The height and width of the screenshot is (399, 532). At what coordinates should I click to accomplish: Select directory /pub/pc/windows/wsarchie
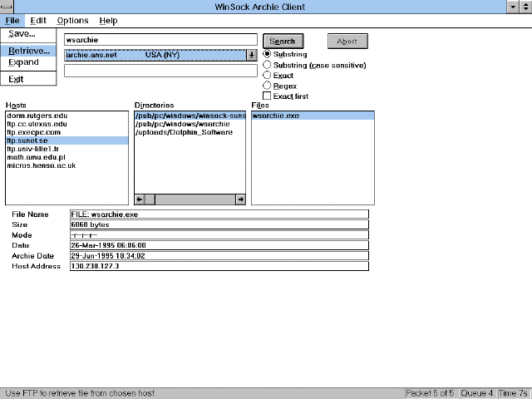coord(190,124)
